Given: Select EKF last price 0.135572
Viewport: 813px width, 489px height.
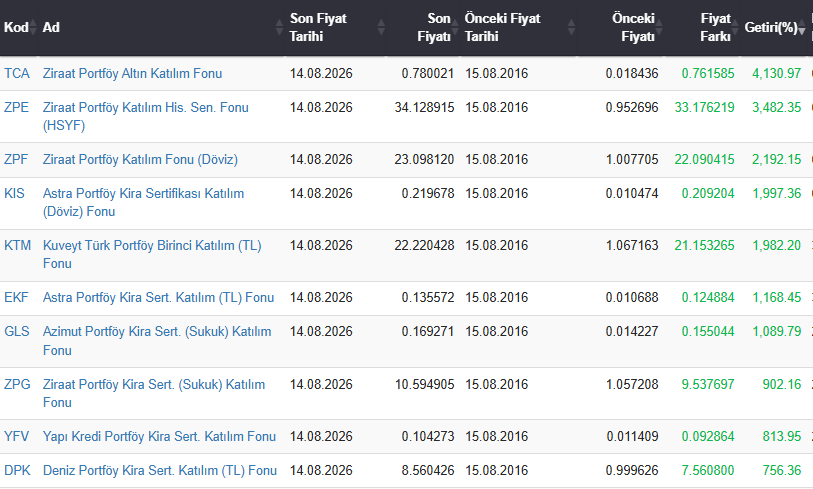Looking at the screenshot, I should pyautogui.click(x=428, y=298).
